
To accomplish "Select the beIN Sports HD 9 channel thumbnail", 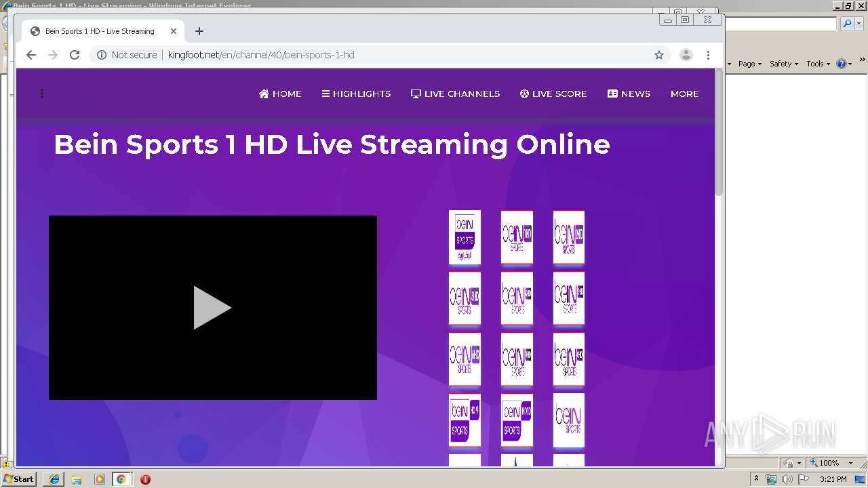I will pyautogui.click(x=465, y=420).
